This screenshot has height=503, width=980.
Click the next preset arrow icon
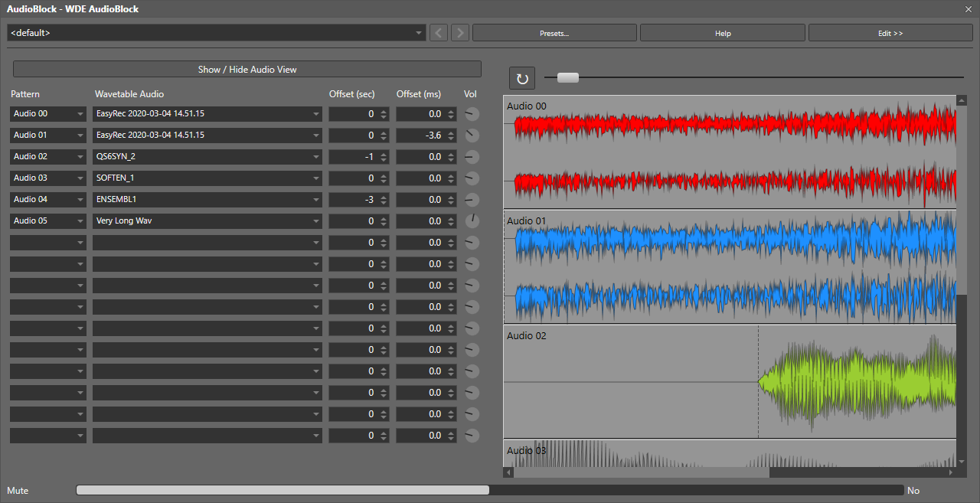tap(460, 33)
